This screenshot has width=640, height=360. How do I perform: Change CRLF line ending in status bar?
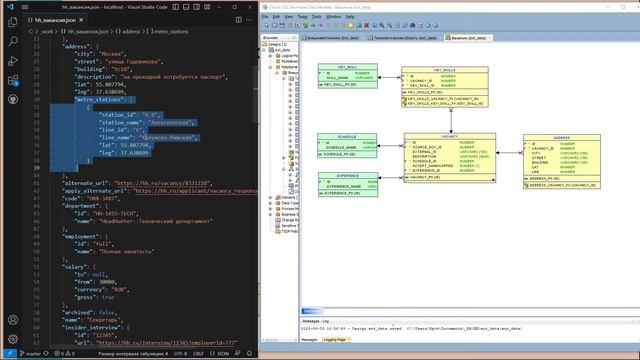[x=198, y=353]
